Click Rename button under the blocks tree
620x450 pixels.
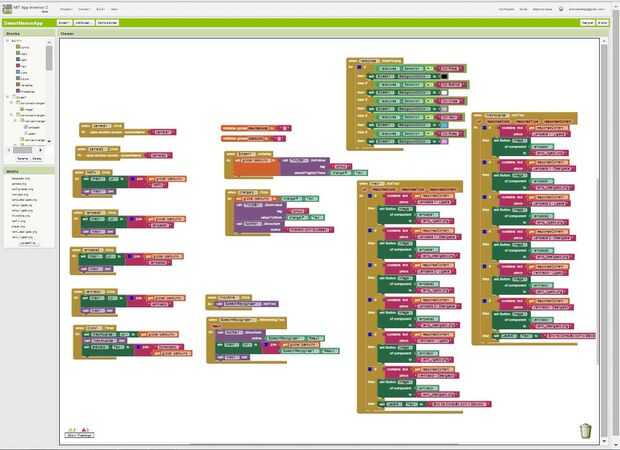click(x=23, y=159)
